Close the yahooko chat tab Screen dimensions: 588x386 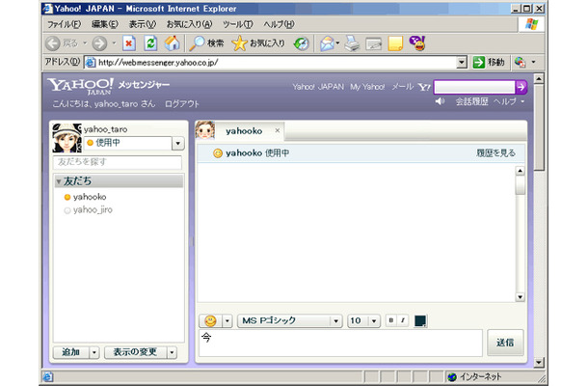[278, 130]
